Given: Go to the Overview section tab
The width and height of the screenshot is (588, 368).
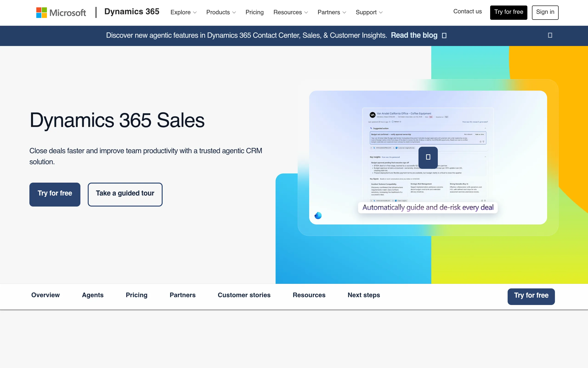Looking at the screenshot, I should 45,295.
